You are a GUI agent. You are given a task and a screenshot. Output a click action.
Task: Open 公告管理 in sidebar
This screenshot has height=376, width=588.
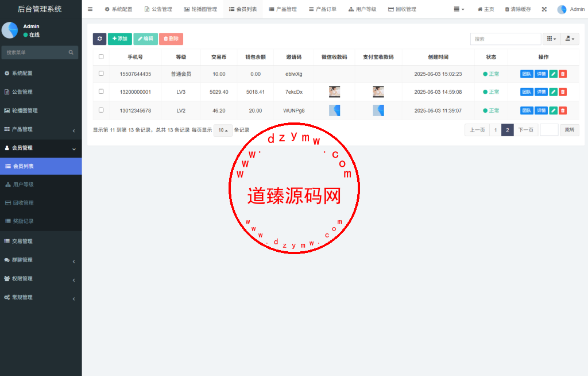pyautogui.click(x=41, y=91)
